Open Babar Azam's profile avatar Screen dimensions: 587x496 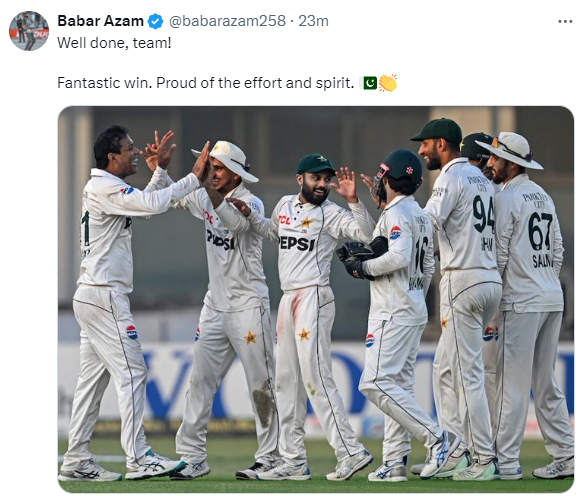29,31
